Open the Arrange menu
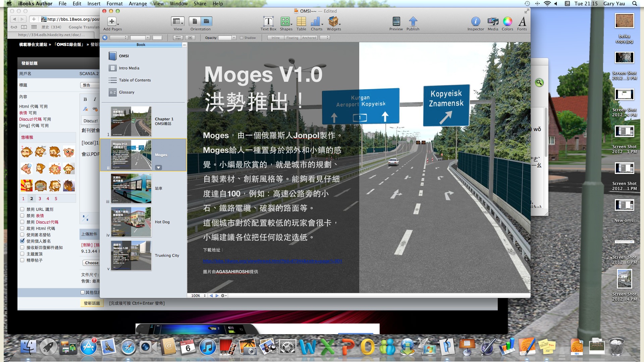The image size is (644, 362). pos(138,4)
